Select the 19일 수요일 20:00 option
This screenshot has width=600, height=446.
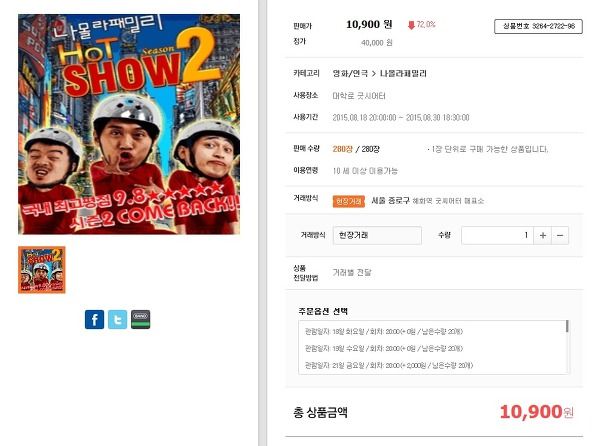click(x=384, y=348)
